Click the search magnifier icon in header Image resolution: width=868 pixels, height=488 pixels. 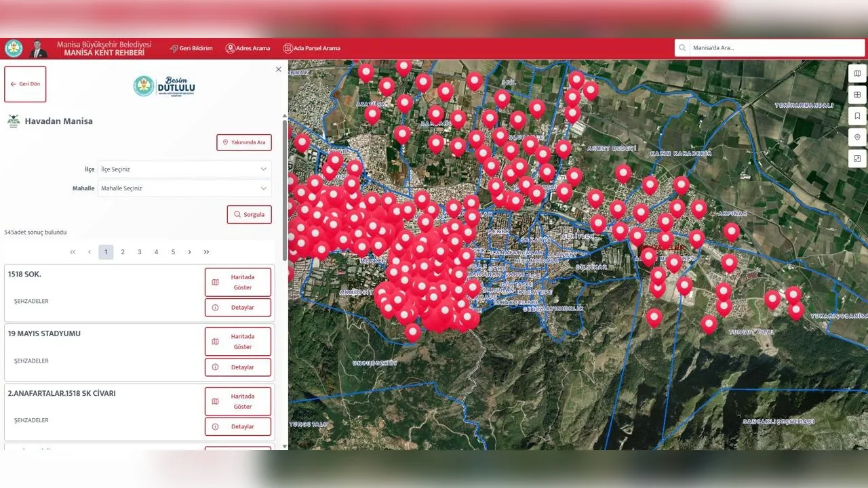coord(682,48)
